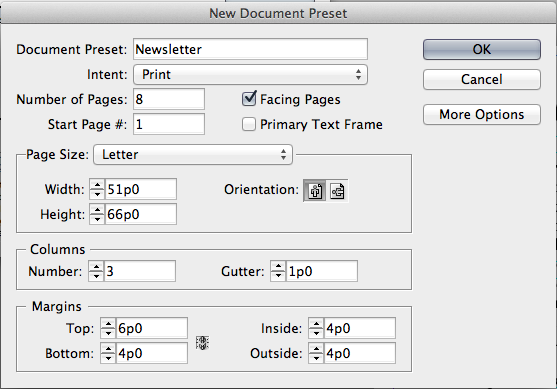
Task: Open the Page Size dropdown
Action: tap(193, 155)
